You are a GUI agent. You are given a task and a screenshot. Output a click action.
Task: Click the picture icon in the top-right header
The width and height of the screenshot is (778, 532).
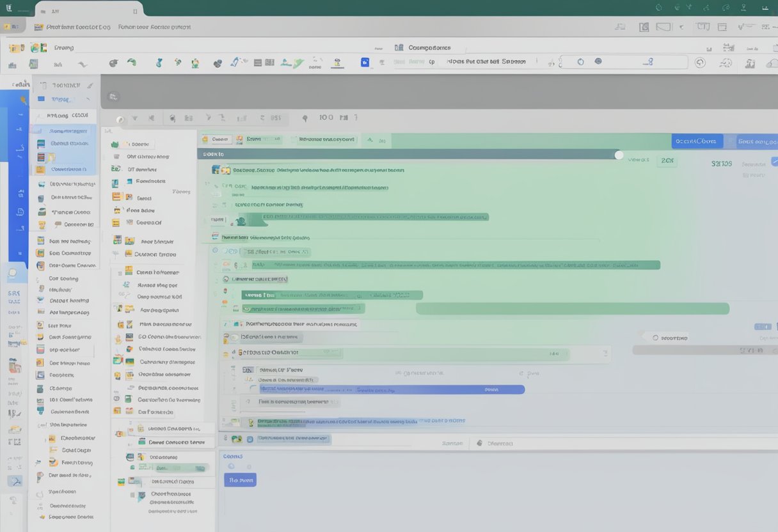644,27
